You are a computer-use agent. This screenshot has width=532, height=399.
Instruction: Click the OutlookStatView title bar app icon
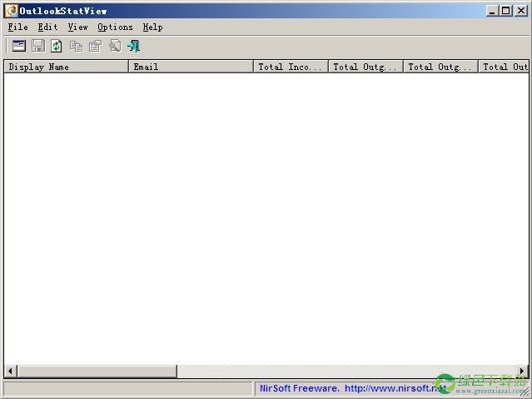(x=11, y=11)
